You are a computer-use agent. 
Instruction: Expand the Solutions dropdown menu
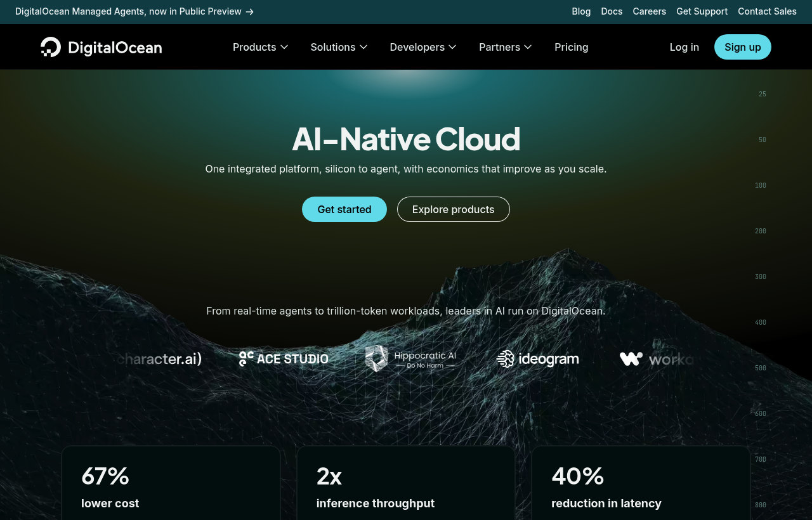pyautogui.click(x=339, y=47)
